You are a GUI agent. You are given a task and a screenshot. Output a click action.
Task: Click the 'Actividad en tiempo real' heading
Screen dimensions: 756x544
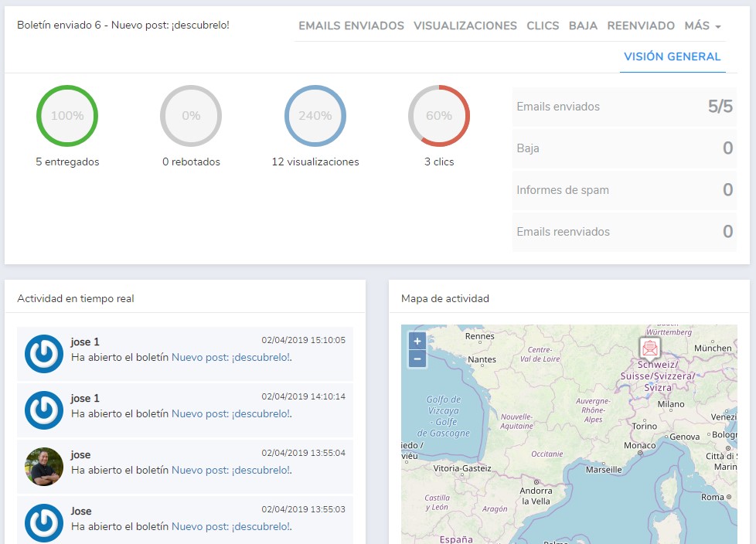point(76,299)
